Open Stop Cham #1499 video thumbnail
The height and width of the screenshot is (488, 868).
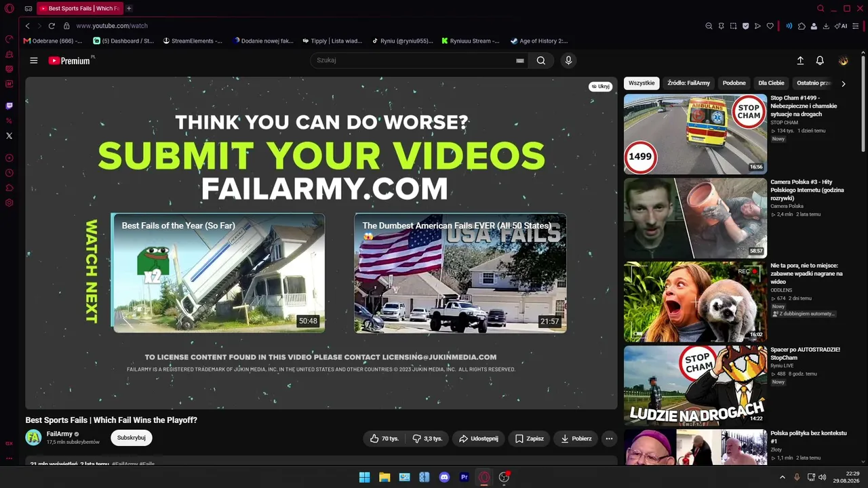695,134
